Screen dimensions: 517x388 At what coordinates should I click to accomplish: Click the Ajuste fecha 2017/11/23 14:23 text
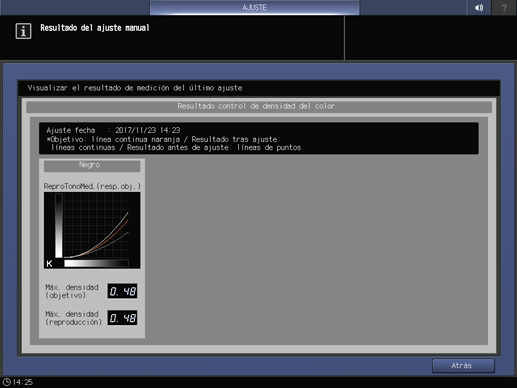point(113,130)
